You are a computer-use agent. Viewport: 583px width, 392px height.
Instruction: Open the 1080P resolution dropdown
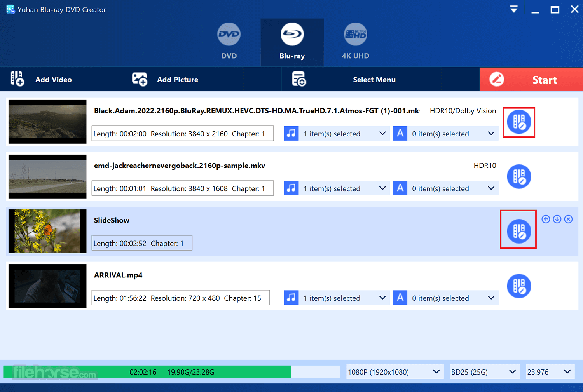[394, 372]
